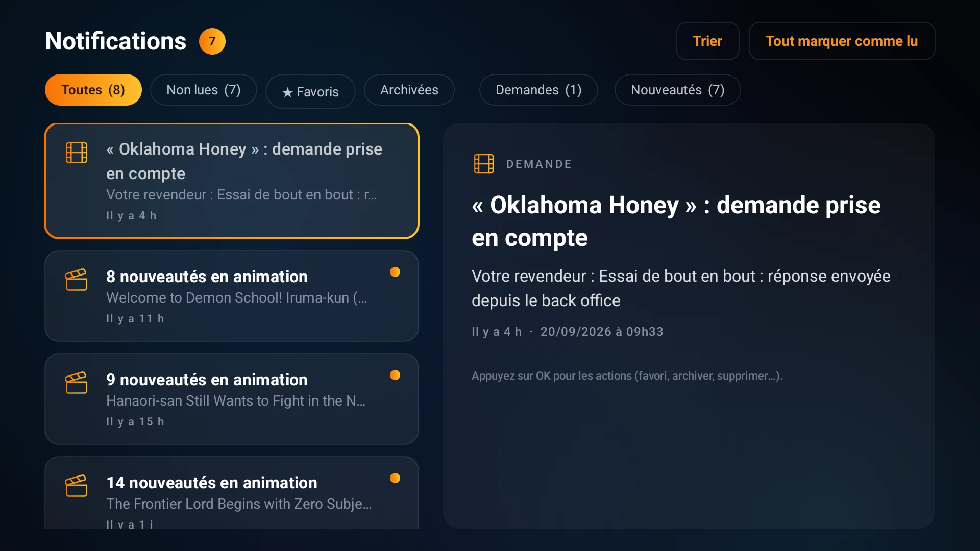Select the Oklahoma Honey notification title
Image resolution: width=980 pixels, height=551 pixels.
pyautogui.click(x=244, y=161)
